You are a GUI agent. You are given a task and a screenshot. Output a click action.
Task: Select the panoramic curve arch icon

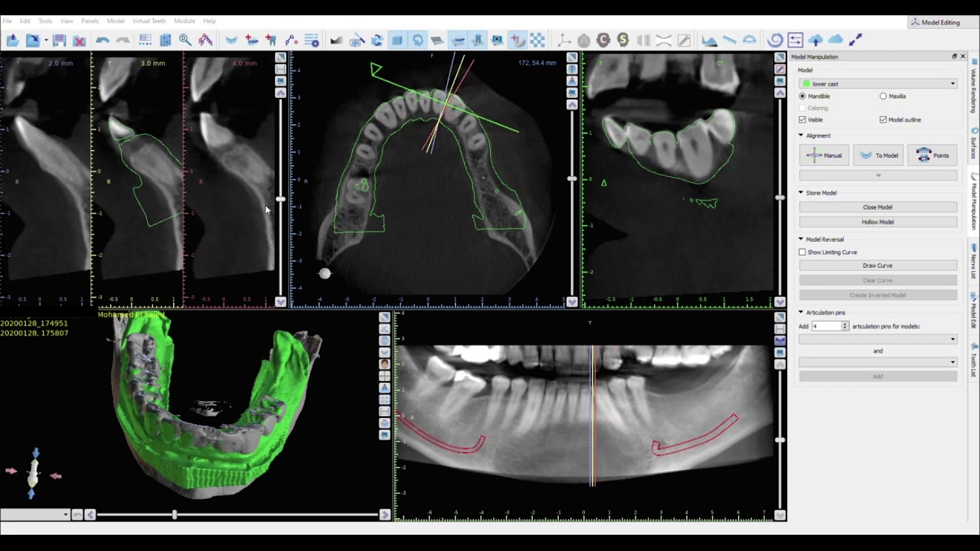231,40
